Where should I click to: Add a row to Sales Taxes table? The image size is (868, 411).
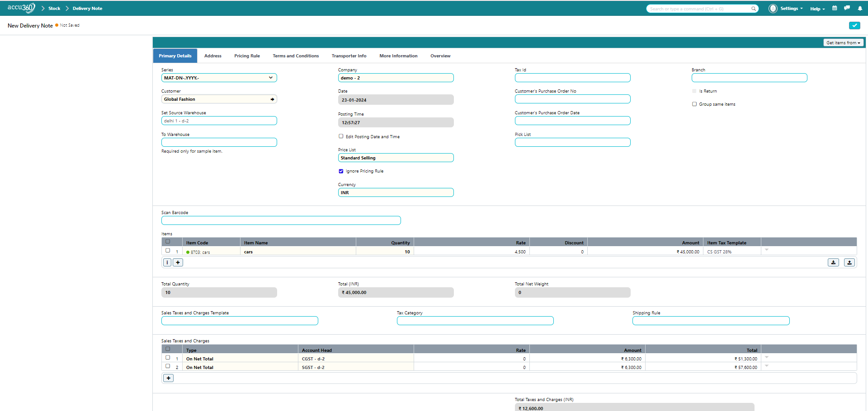coord(169,378)
